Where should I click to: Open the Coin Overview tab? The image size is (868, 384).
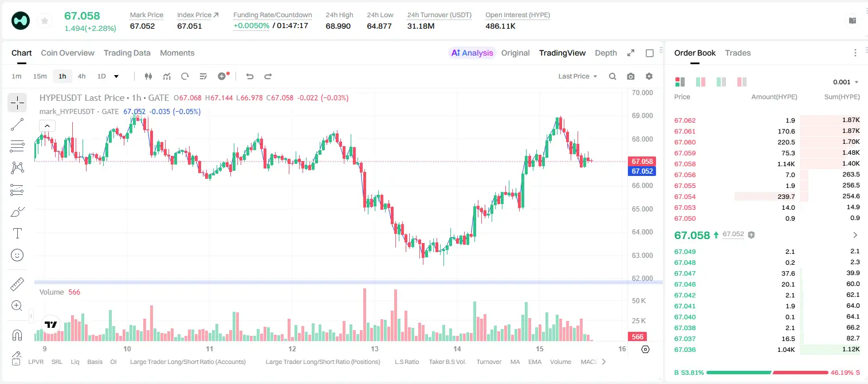click(x=68, y=53)
